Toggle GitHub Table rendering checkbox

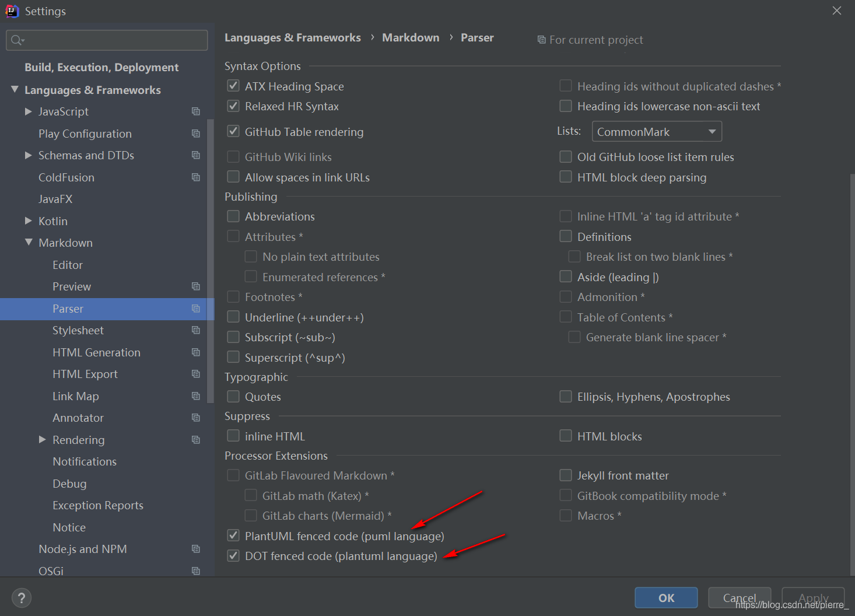pyautogui.click(x=233, y=131)
